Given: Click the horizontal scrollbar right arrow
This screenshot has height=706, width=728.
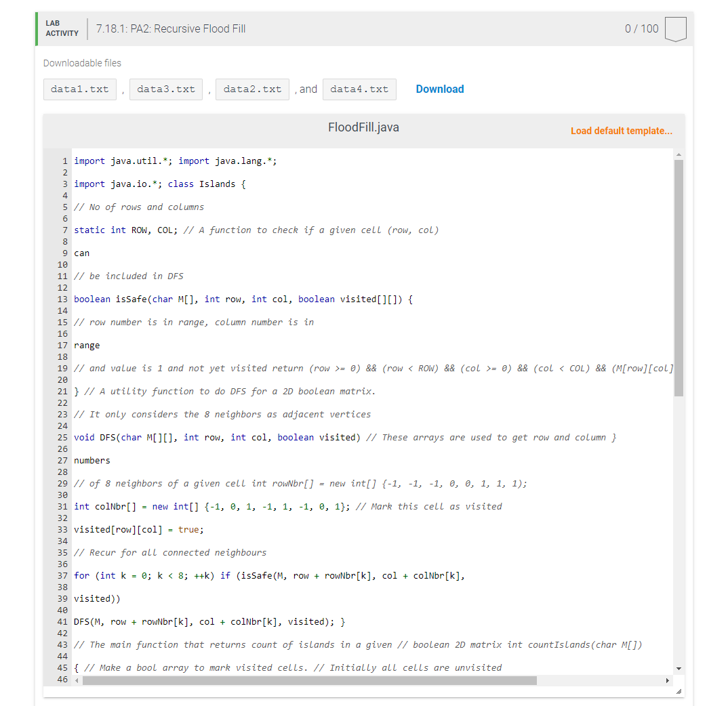Looking at the screenshot, I should tap(667, 680).
